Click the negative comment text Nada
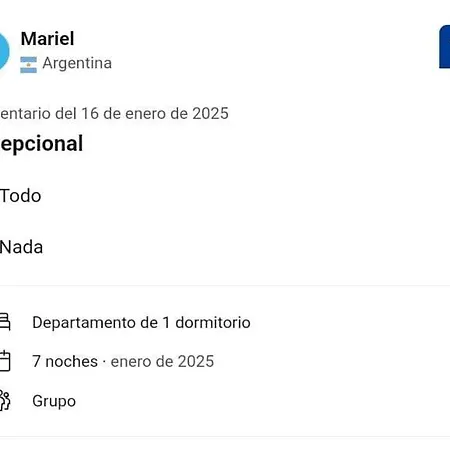This screenshot has width=450, height=450. tap(21, 247)
